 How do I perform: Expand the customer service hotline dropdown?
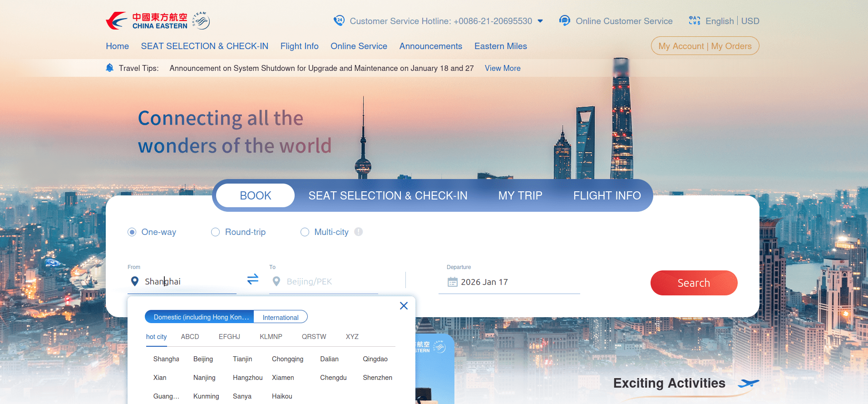540,21
